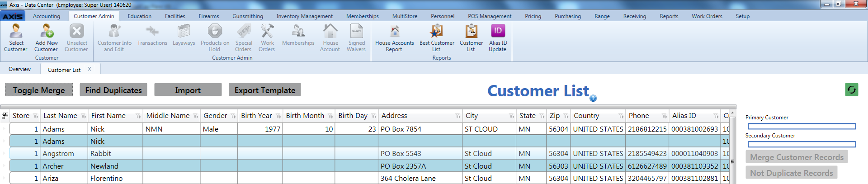Viewport: 868px width, 184px height.
Task: Open the Gender column filter
Action: [233, 116]
